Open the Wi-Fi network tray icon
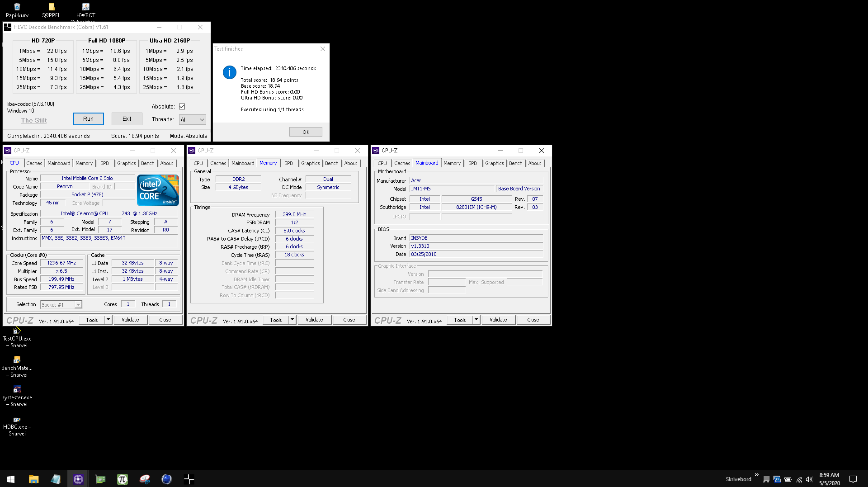The width and height of the screenshot is (868, 487). tap(799, 479)
